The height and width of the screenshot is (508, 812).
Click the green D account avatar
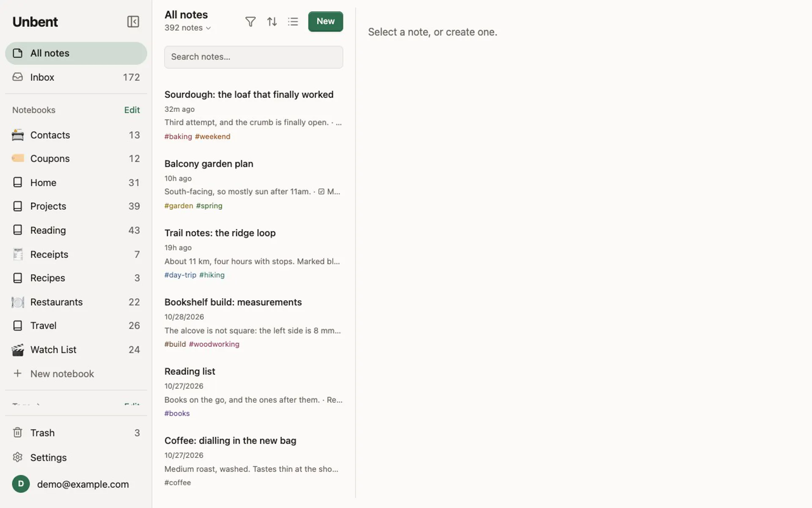coord(21,484)
